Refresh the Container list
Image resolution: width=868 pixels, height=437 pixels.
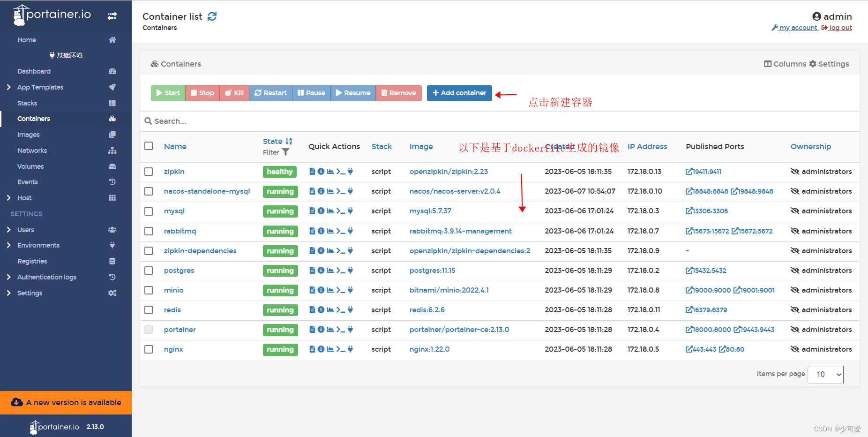(x=212, y=16)
